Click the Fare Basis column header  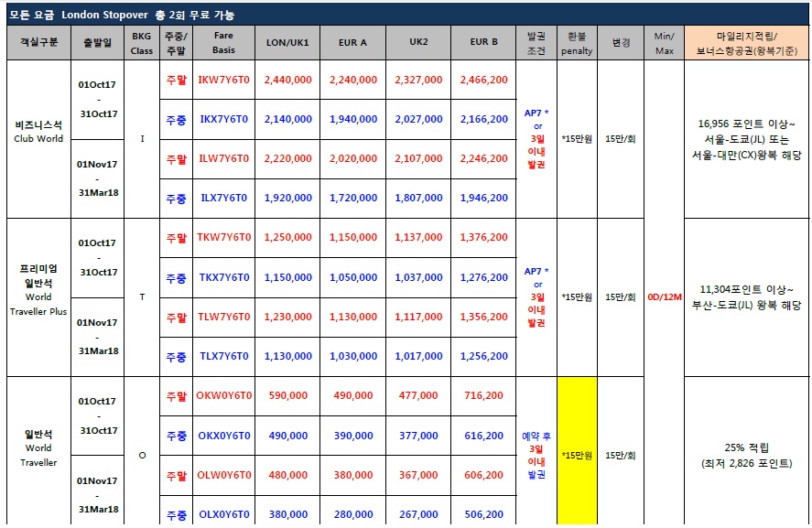(223, 42)
